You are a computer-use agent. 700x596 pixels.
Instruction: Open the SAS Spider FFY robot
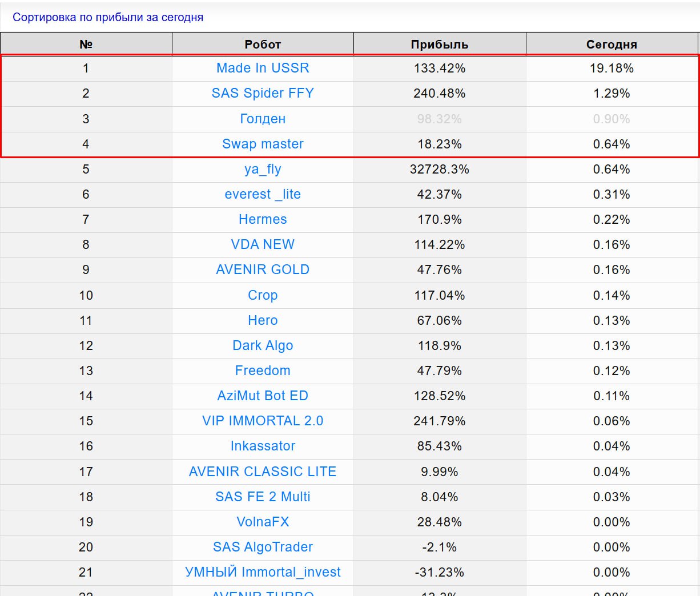[x=263, y=93]
